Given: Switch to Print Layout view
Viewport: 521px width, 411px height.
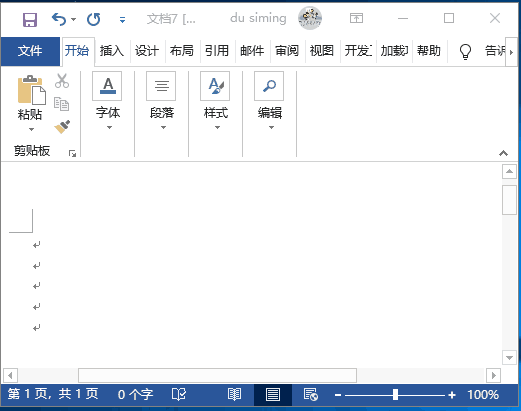Looking at the screenshot, I should (273, 395).
